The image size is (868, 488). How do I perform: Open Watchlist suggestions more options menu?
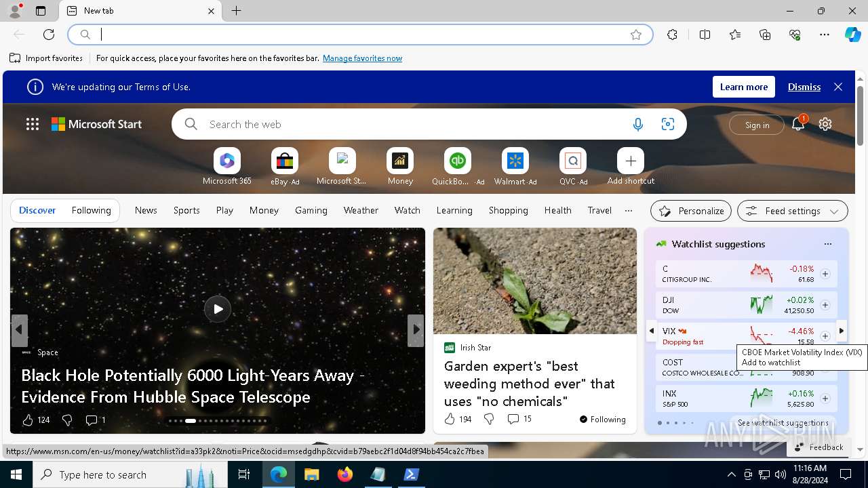(827, 244)
